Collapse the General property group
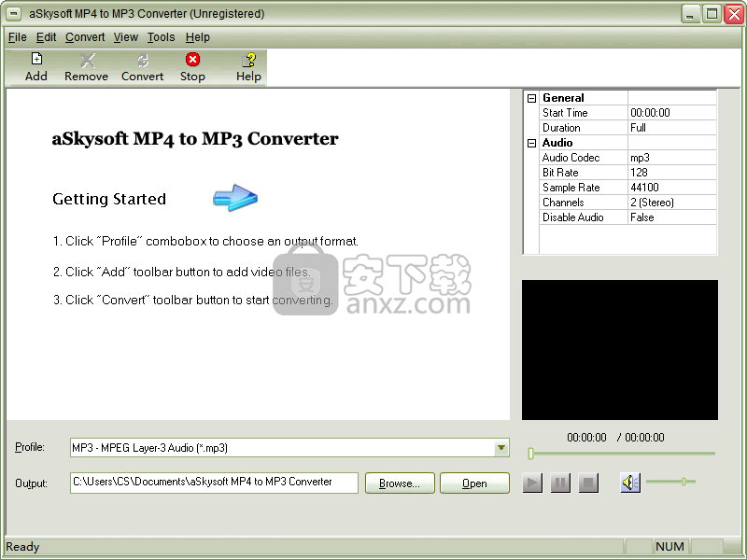747x560 pixels. click(531, 98)
